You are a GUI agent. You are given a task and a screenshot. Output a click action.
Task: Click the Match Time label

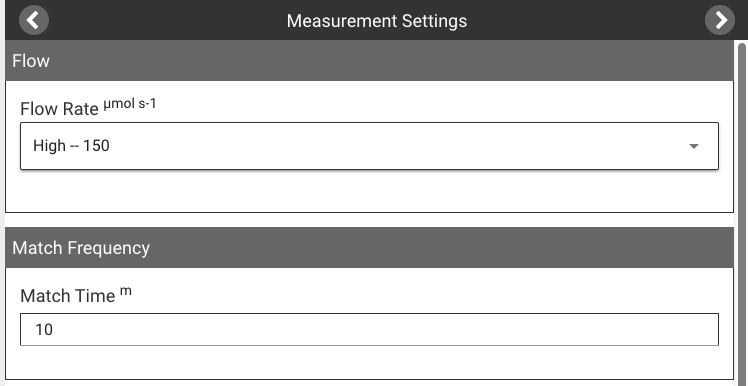tap(68, 296)
